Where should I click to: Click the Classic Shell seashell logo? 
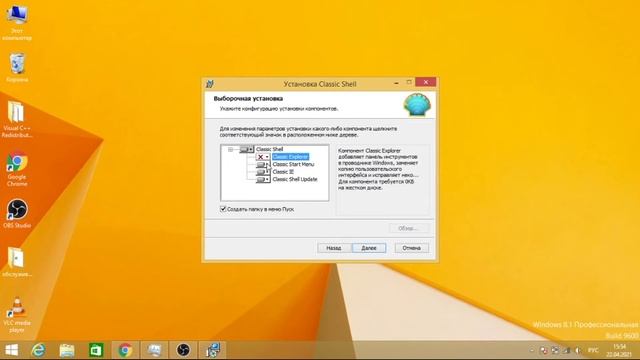pos(417,105)
